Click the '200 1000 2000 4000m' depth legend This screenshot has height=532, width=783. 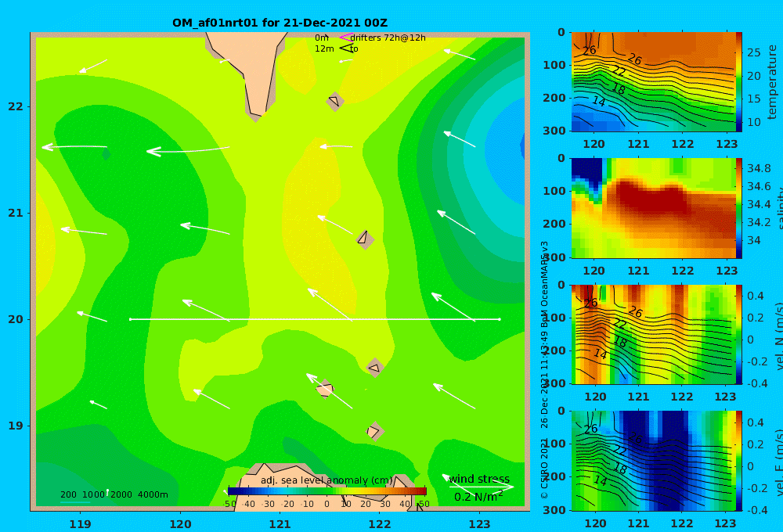click(x=114, y=494)
